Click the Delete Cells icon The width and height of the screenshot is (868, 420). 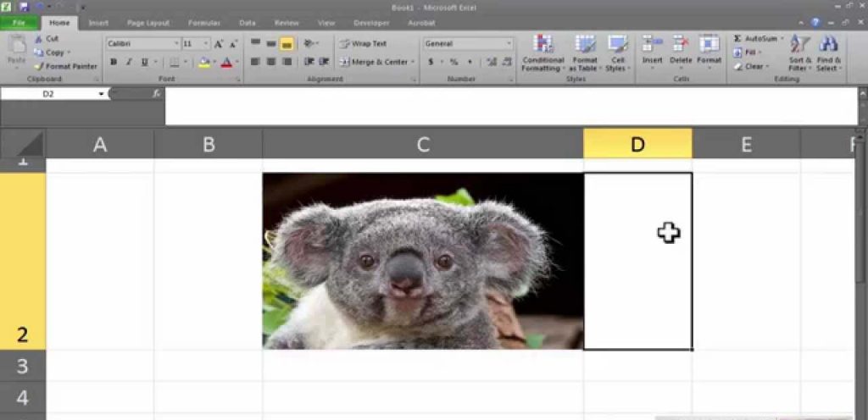coord(681,45)
